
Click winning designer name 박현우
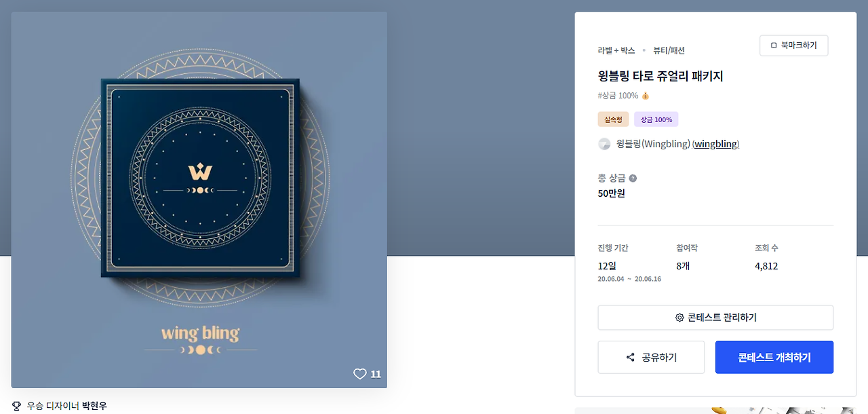coord(94,406)
